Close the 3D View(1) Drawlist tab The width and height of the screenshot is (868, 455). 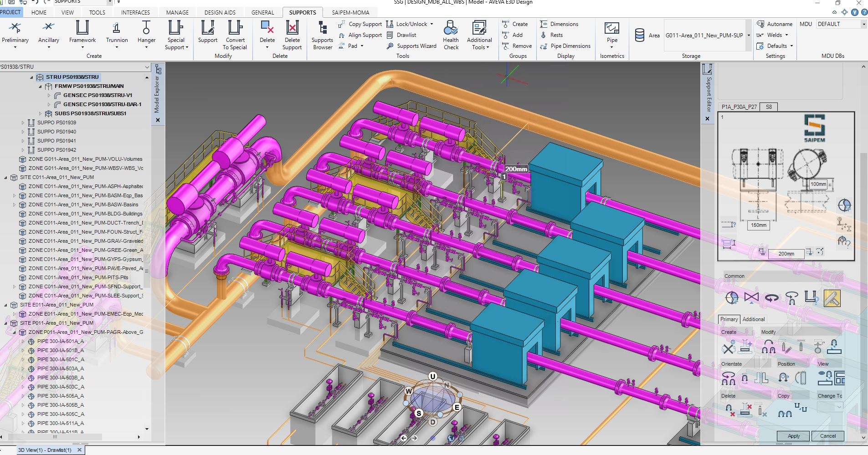click(79, 450)
